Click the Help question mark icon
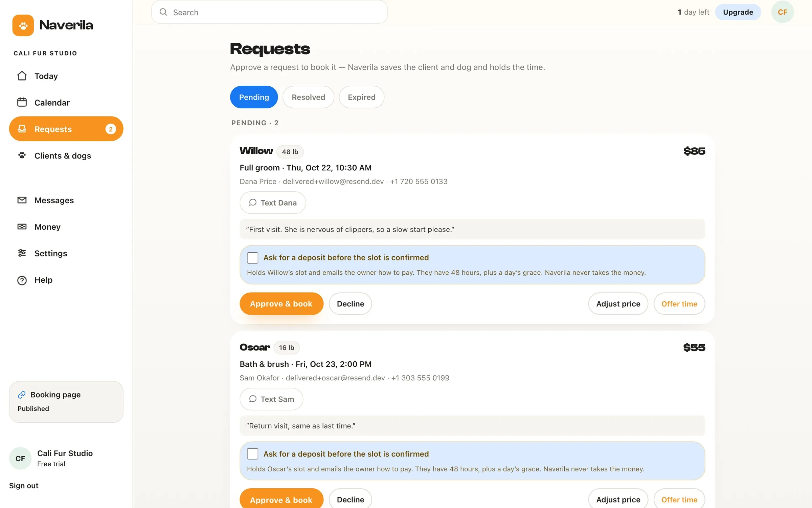The height and width of the screenshot is (508, 812). pyautogui.click(x=22, y=280)
